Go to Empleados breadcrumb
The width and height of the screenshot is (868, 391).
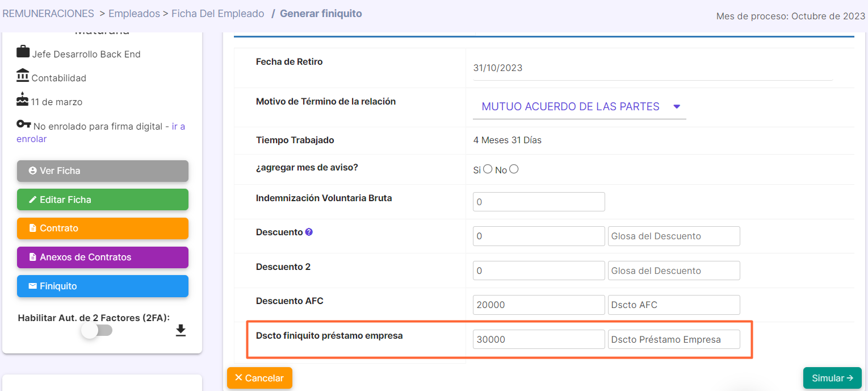click(x=134, y=14)
